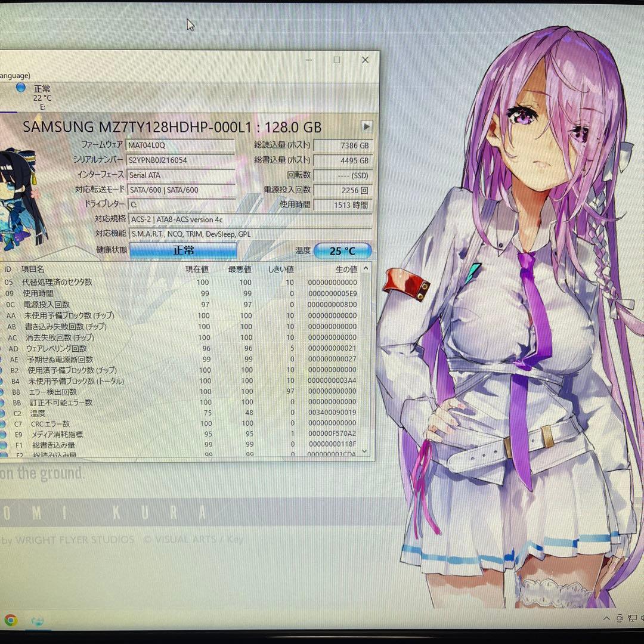Click the 25 °C temperature indicator
This screenshot has height=644, width=644.
click(342, 250)
